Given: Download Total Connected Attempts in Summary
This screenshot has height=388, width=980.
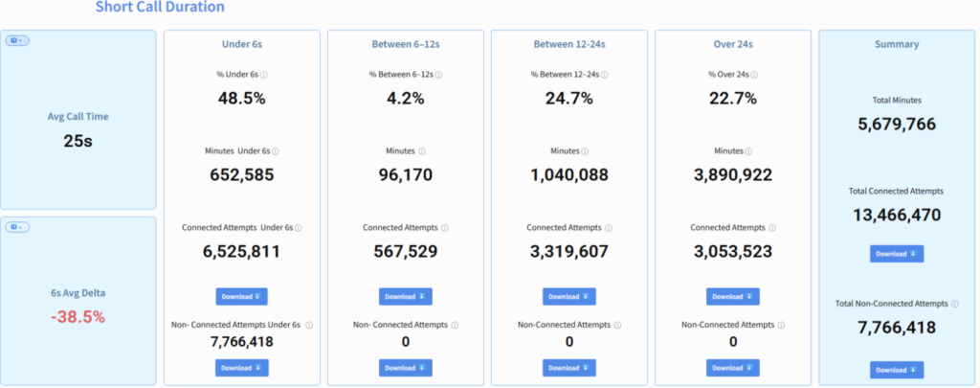Looking at the screenshot, I should point(897,254).
